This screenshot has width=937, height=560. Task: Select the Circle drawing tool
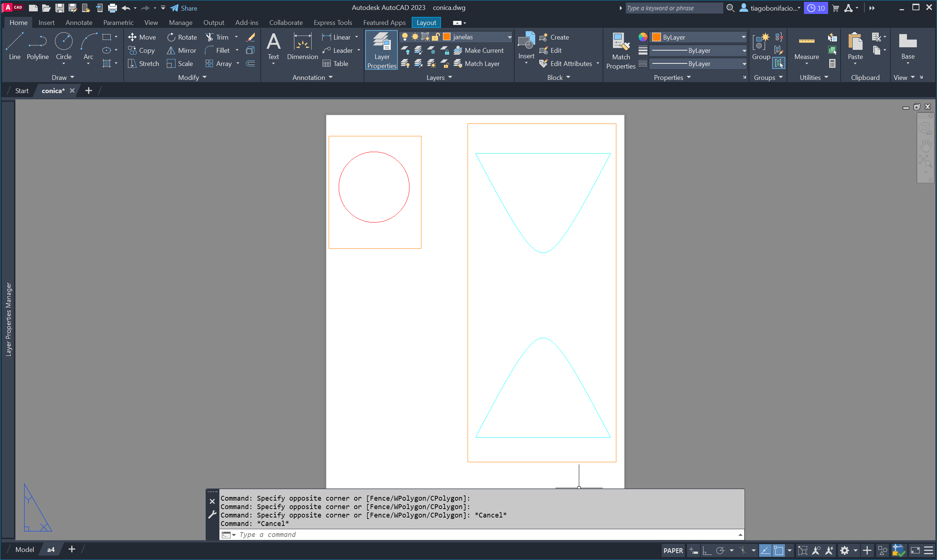[x=63, y=47]
